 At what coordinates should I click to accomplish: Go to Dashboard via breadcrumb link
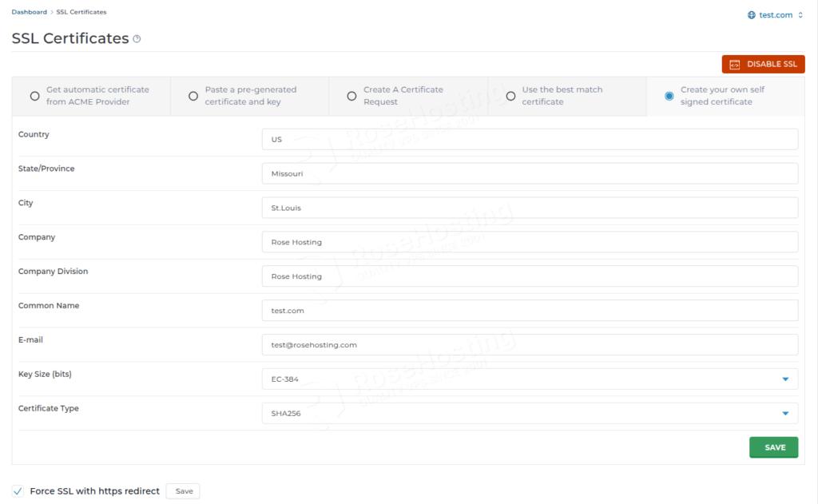point(29,12)
